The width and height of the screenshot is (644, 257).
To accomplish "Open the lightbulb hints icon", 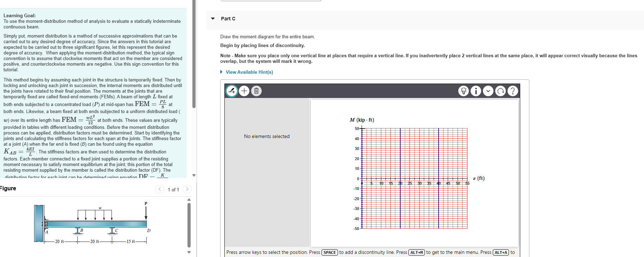I will tap(464, 91).
